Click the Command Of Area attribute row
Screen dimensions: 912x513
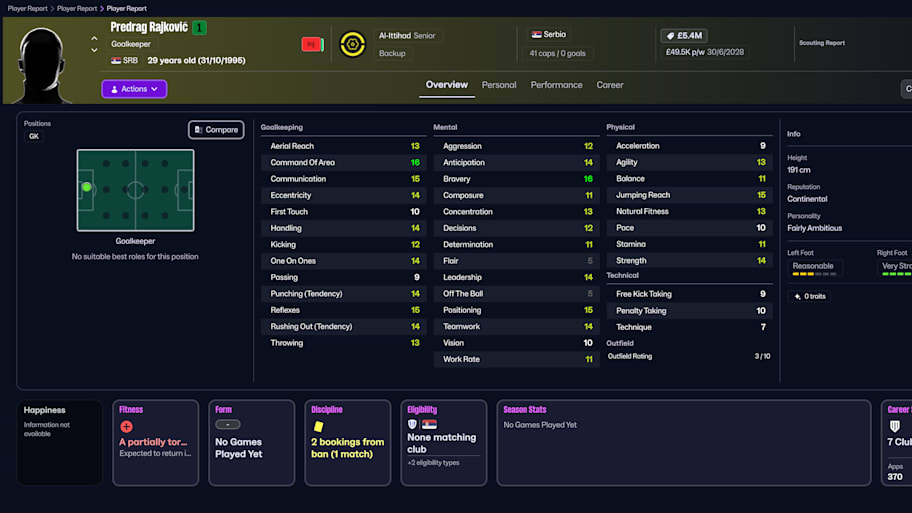point(344,163)
